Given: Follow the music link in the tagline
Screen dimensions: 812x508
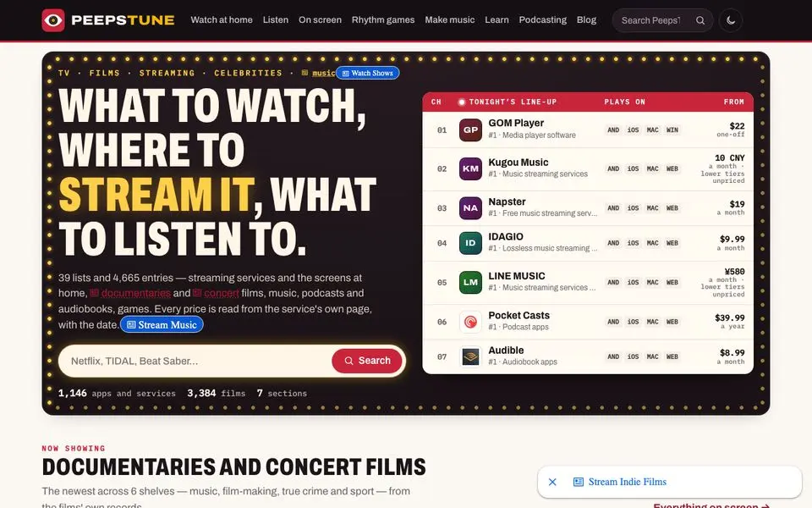Looking at the screenshot, I should [x=324, y=73].
